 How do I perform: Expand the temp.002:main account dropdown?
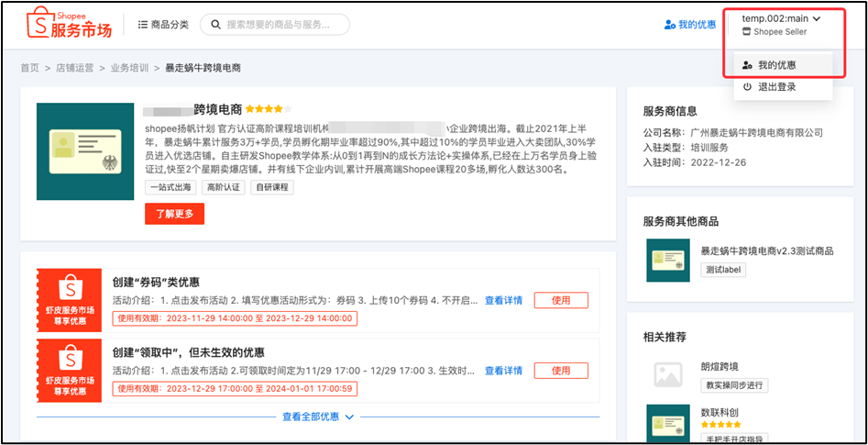[x=782, y=18]
